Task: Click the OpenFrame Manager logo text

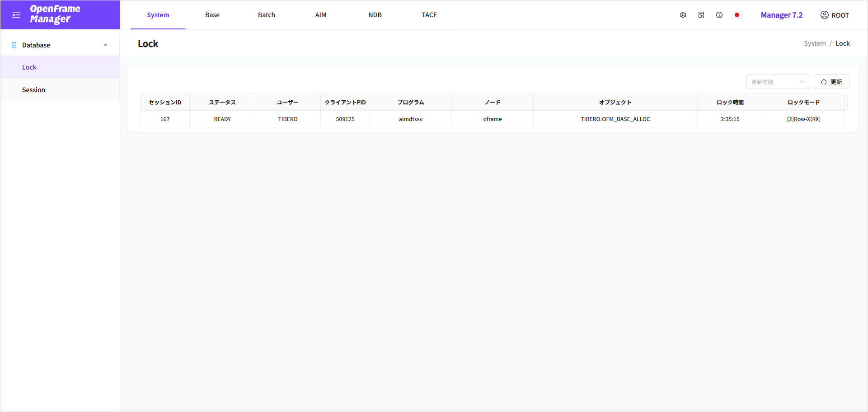Action: (55, 14)
